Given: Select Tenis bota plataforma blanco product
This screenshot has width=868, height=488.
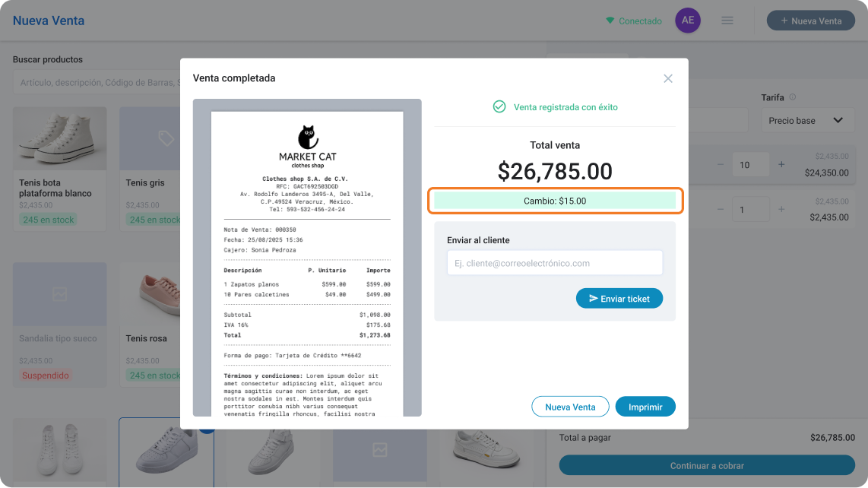Looking at the screenshot, I should (60, 169).
